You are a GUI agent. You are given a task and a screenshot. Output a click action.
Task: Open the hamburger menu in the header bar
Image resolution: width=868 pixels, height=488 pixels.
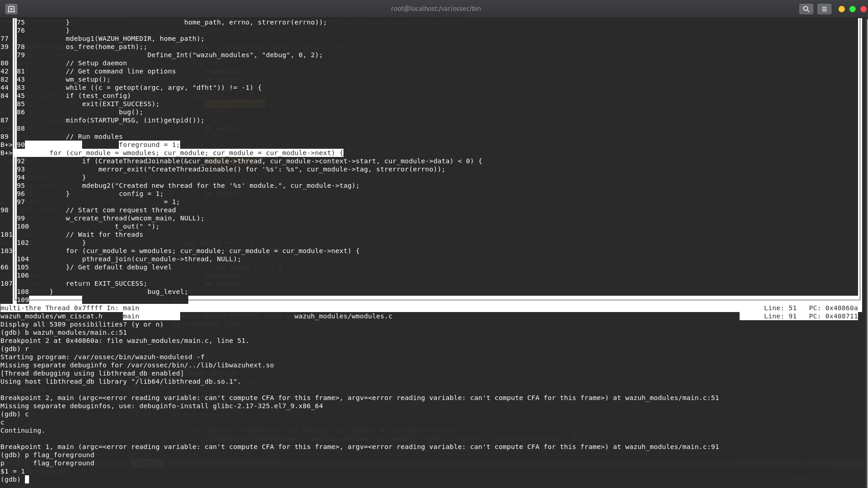tap(824, 9)
